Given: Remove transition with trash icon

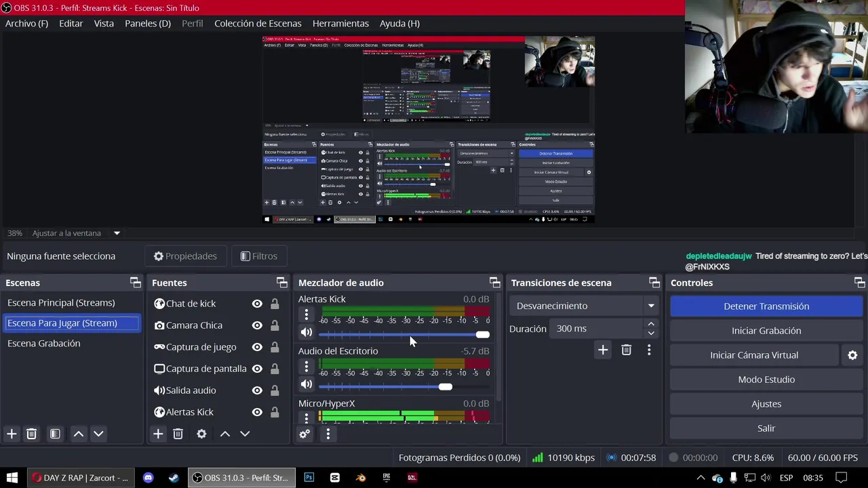Looking at the screenshot, I should [626, 350].
